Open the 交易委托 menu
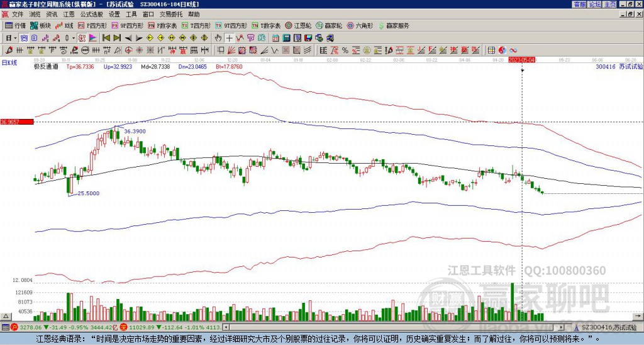The height and width of the screenshot is (345, 644). click(171, 14)
